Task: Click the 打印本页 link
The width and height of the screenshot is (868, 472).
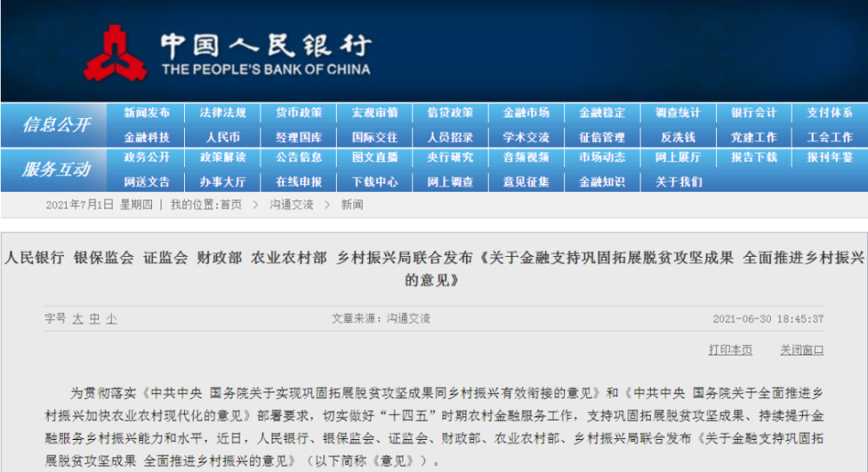Action: 730,351
